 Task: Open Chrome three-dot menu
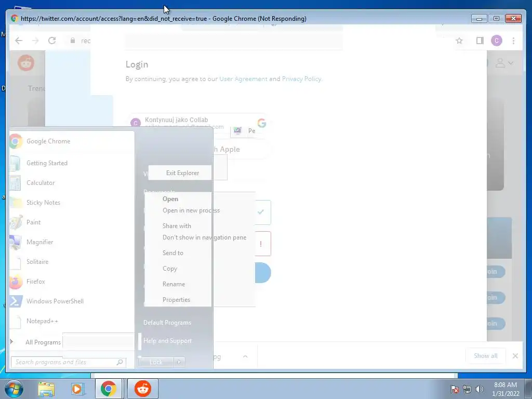pos(513,41)
